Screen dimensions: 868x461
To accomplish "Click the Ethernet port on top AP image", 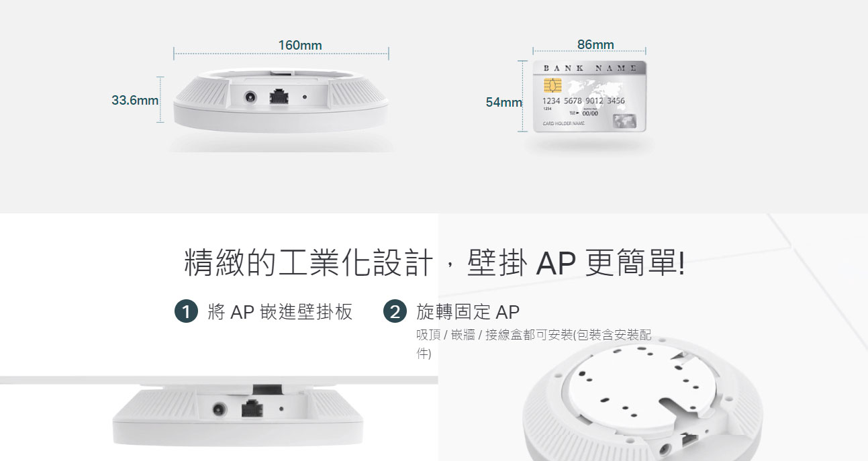I will (x=278, y=97).
